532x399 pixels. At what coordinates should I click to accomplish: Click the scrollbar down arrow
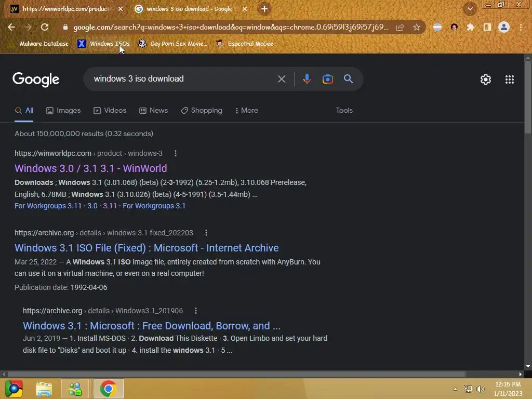528,366
